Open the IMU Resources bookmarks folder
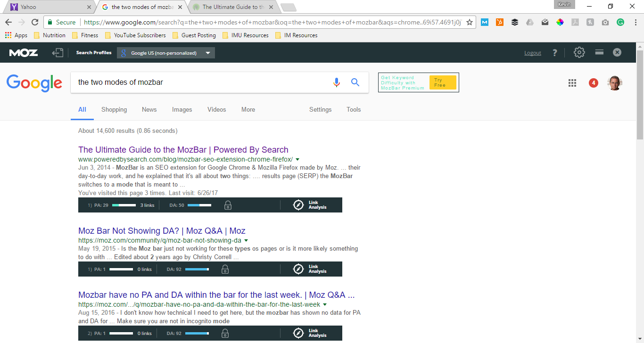This screenshot has width=644, height=343. (x=245, y=35)
